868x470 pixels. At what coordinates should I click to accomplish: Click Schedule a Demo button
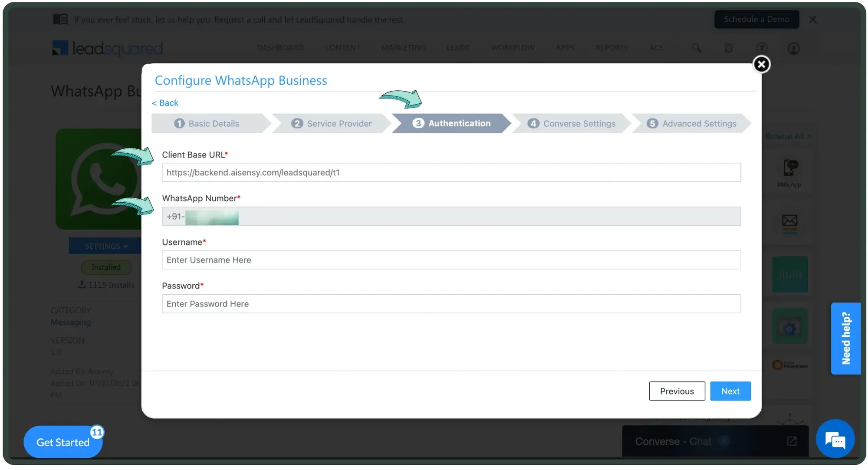756,19
